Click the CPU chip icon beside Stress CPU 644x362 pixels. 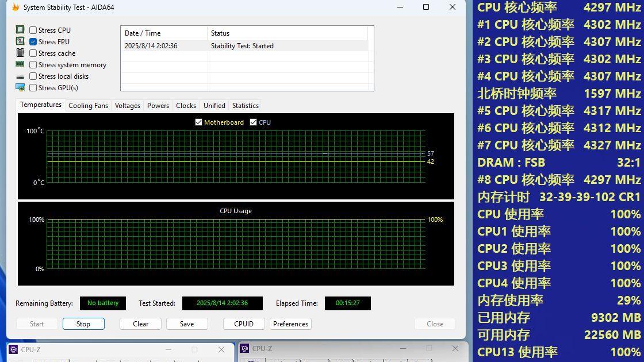(20, 29)
